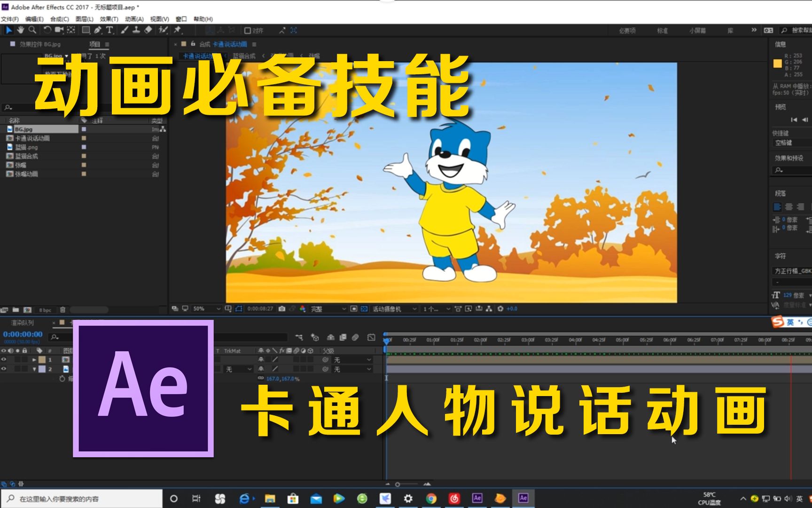Open the graph editor

(371, 337)
